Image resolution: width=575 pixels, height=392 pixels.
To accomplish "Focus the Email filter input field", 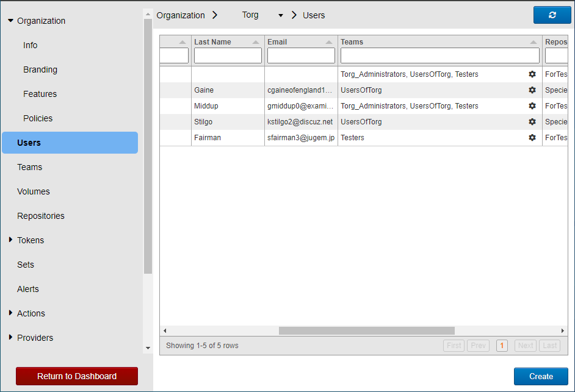I will [301, 55].
